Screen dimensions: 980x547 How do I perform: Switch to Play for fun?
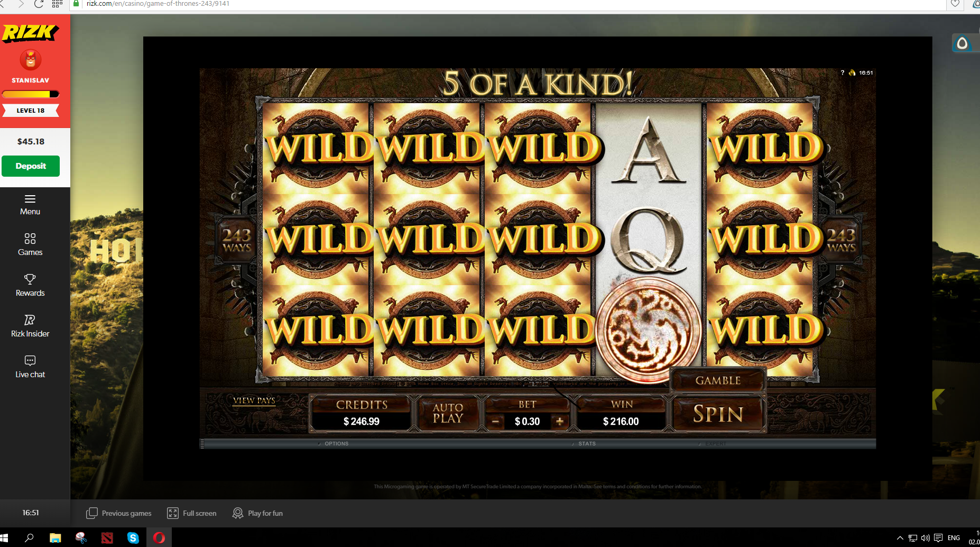click(x=258, y=513)
